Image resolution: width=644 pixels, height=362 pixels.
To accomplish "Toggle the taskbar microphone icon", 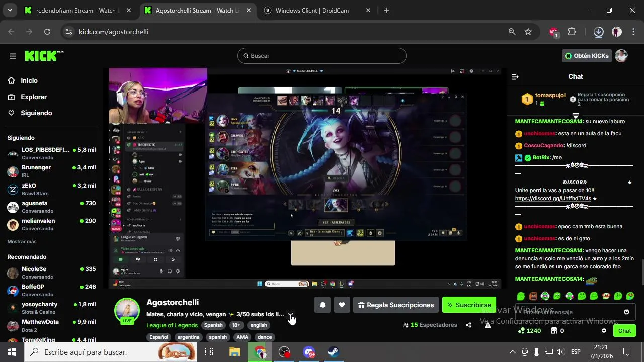I will pos(536,352).
